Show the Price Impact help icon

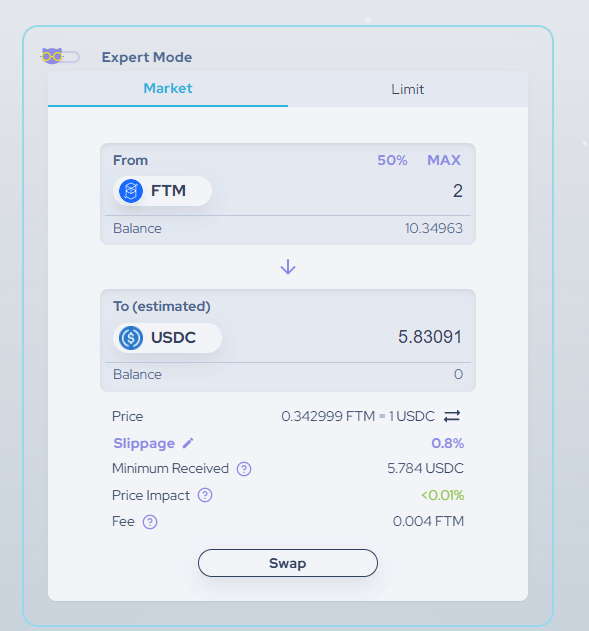coord(205,495)
